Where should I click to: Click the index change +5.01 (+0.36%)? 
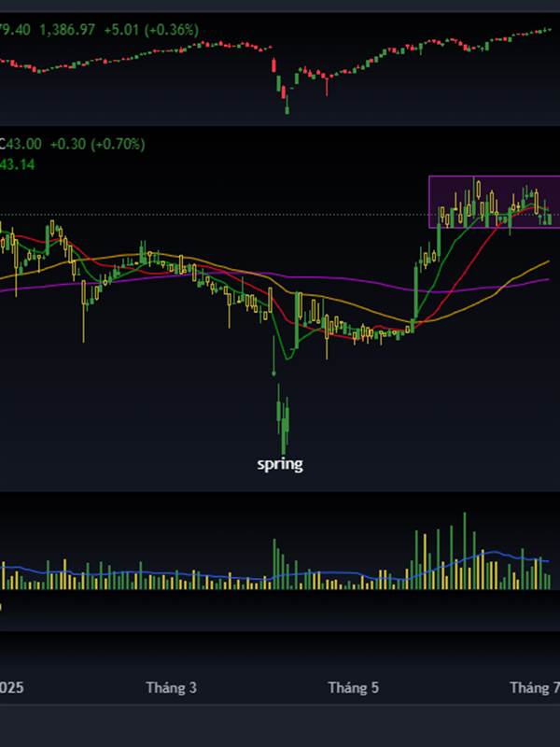[151, 30]
